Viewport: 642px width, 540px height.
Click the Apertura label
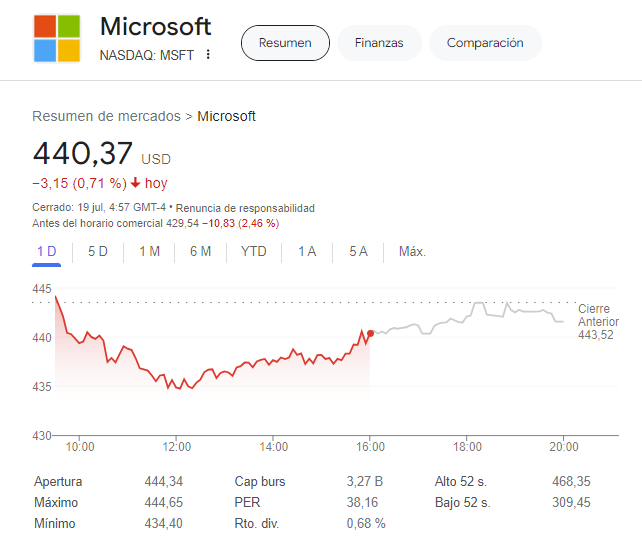(58, 481)
